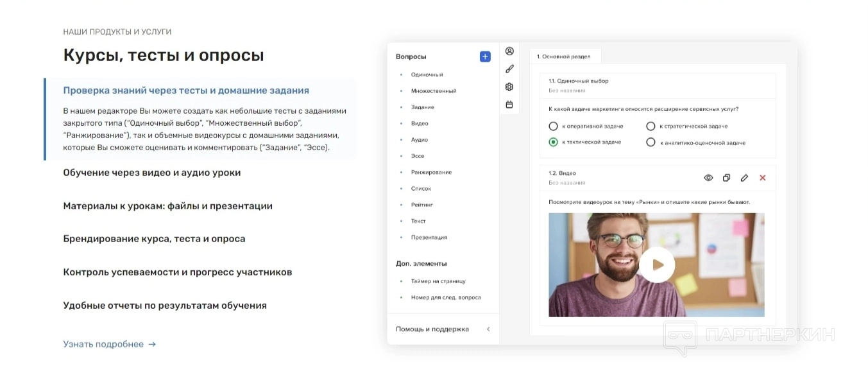Switch to "1. Основной раздел" tab
This screenshot has width=868, height=391.
[x=564, y=56]
